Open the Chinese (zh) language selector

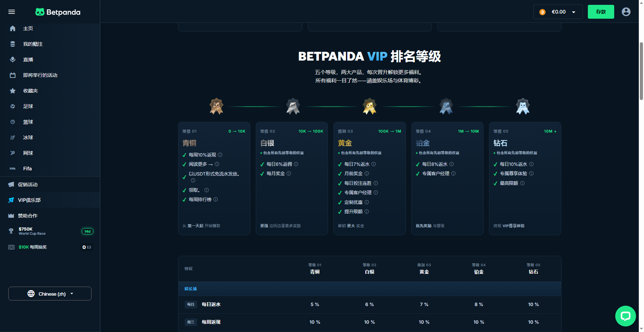pos(50,294)
